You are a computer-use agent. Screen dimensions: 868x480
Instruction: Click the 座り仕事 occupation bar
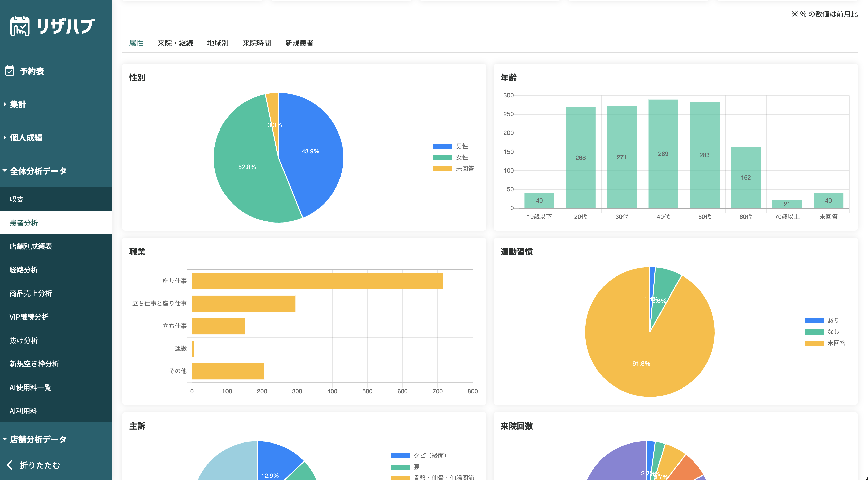tap(317, 281)
